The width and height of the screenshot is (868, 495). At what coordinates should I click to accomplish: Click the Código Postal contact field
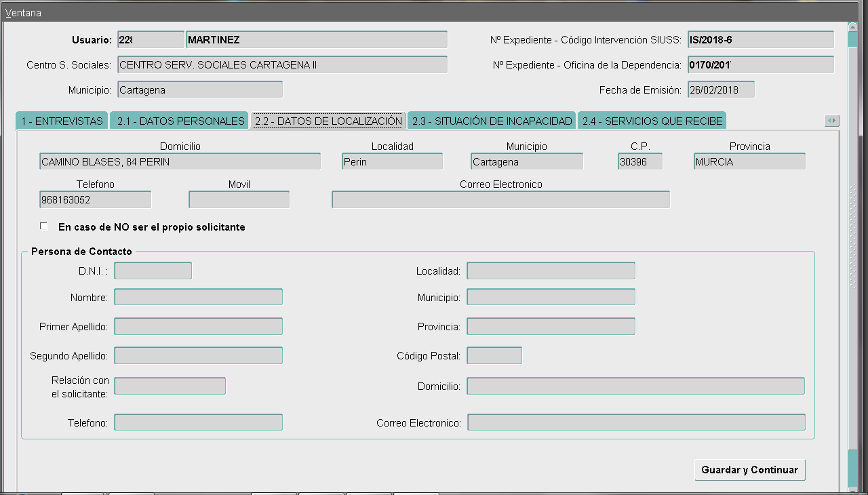click(494, 356)
